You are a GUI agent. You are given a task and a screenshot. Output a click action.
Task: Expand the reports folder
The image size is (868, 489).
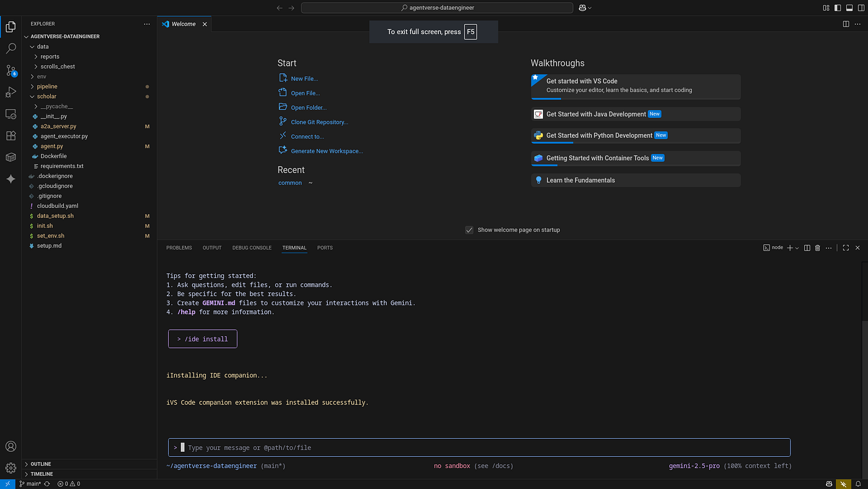[89, 56]
